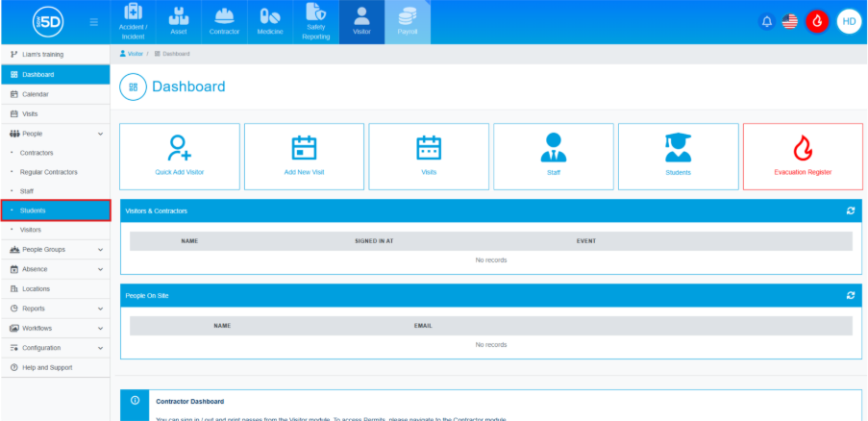Refresh the People On Site panel
Viewport: 868px width, 421px height.
850,295
